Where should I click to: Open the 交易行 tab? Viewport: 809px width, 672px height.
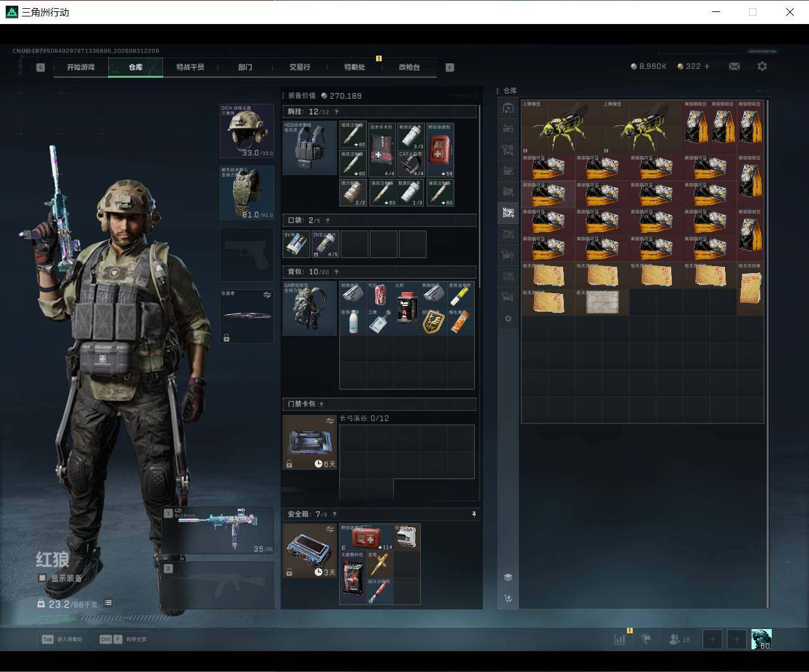300,67
